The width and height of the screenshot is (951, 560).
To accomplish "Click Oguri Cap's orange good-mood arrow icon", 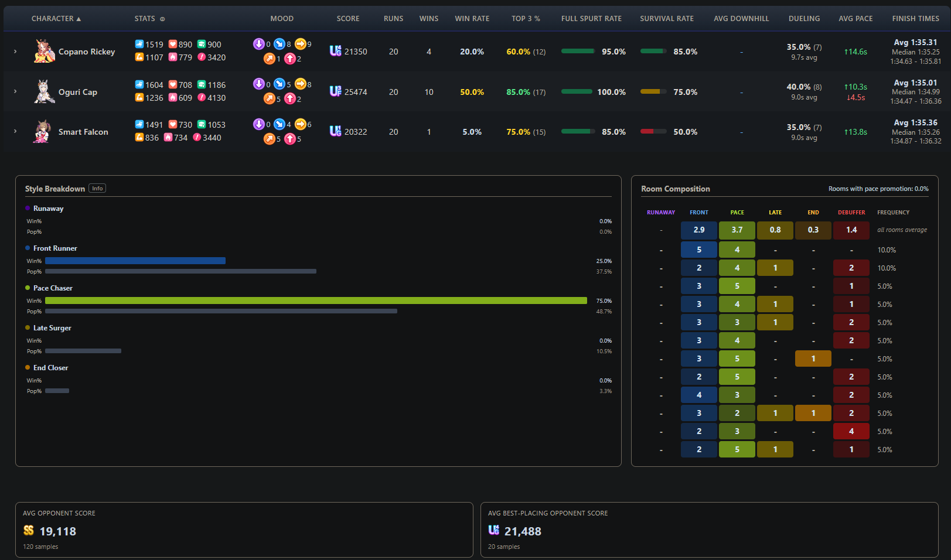I will click(x=269, y=98).
